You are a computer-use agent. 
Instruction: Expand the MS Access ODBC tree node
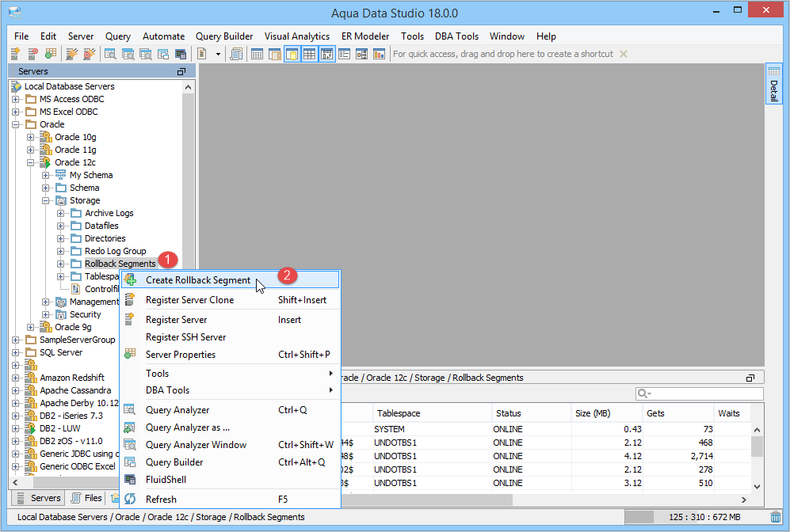[16, 99]
